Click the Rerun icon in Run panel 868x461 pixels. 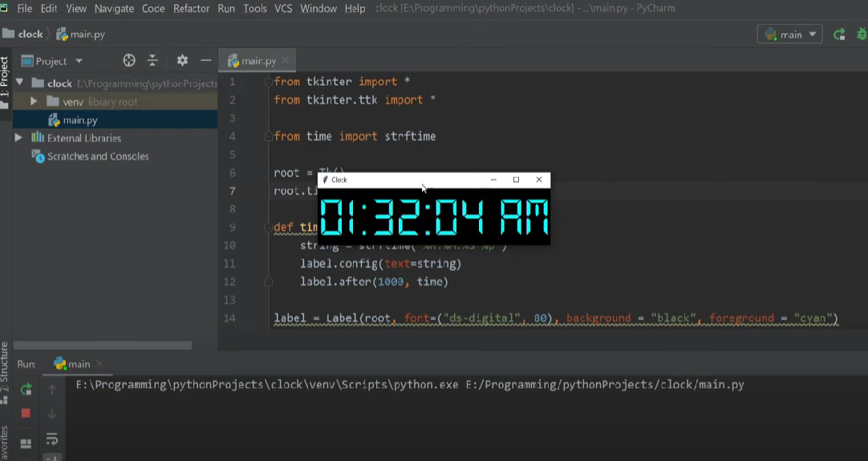26,390
